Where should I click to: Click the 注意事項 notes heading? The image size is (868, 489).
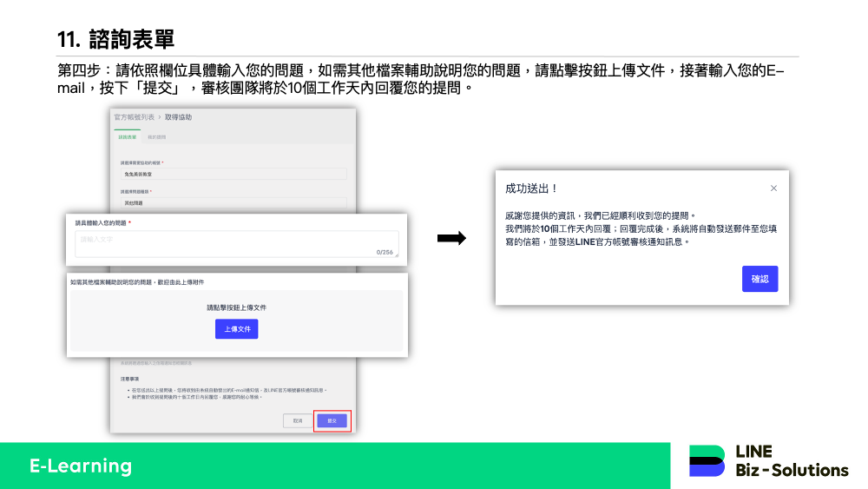pos(130,379)
